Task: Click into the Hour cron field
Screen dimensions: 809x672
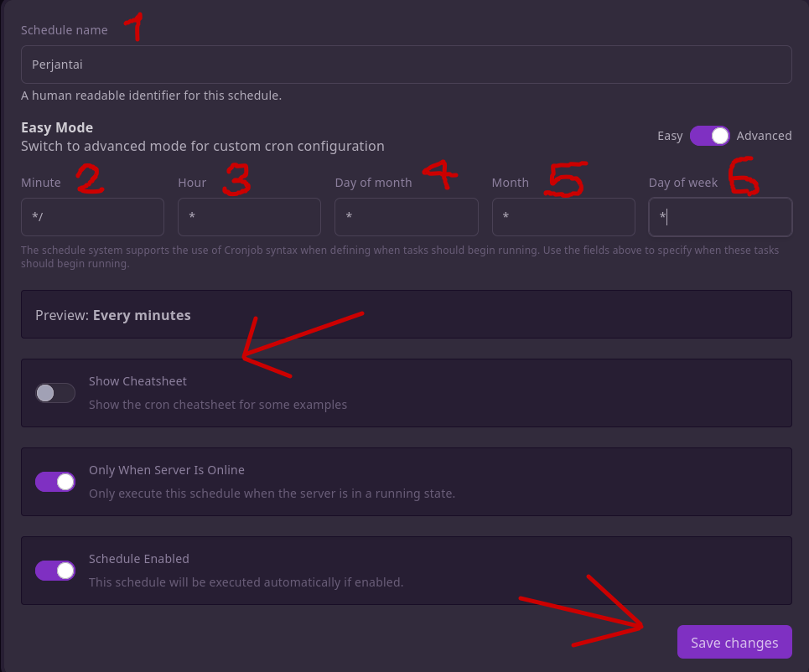Action: 249,217
